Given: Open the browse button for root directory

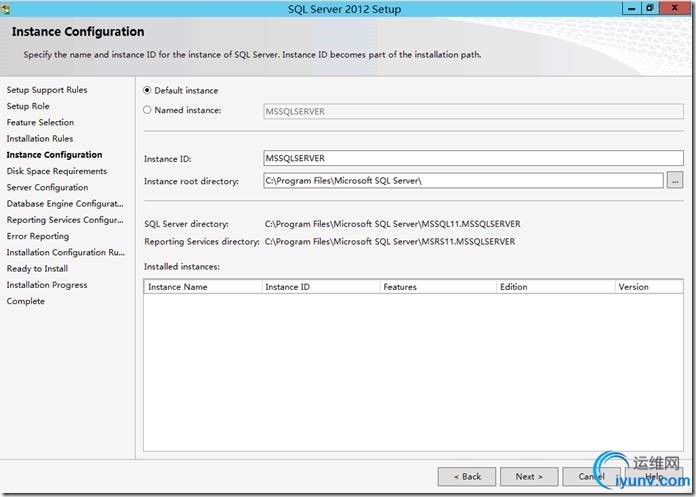Looking at the screenshot, I should point(675,181).
